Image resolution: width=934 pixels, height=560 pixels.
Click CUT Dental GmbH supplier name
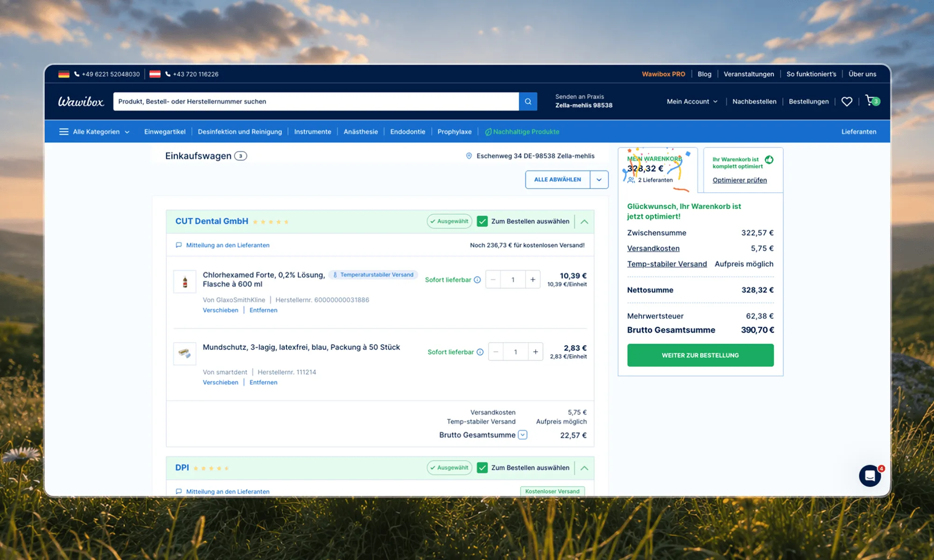point(212,221)
